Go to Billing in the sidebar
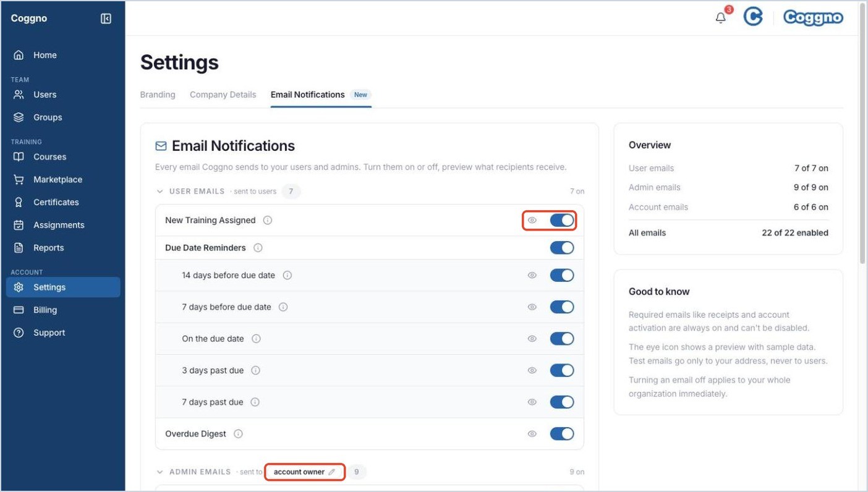 pos(63,310)
